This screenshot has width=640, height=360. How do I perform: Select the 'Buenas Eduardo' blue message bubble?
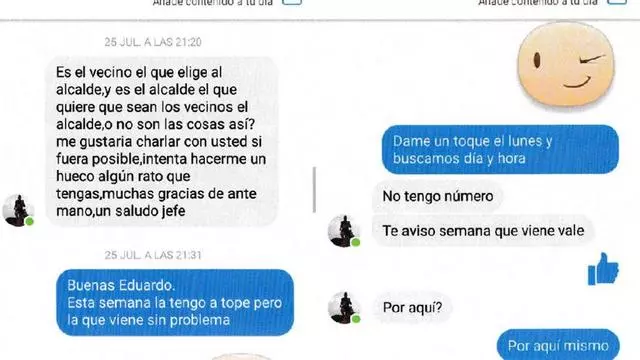(175, 302)
